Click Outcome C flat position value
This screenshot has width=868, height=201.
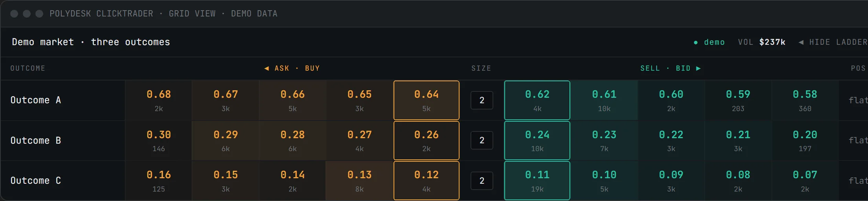(x=858, y=181)
